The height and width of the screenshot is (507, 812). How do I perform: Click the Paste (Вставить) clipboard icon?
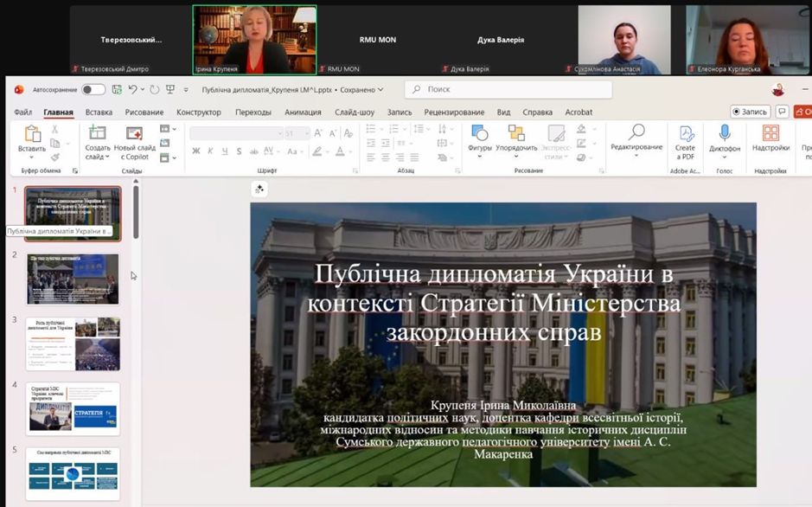click(32, 133)
